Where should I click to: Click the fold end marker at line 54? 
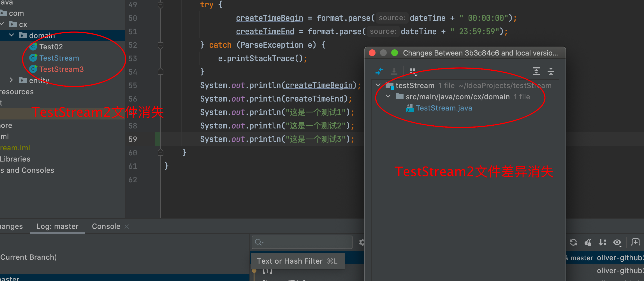[161, 72]
